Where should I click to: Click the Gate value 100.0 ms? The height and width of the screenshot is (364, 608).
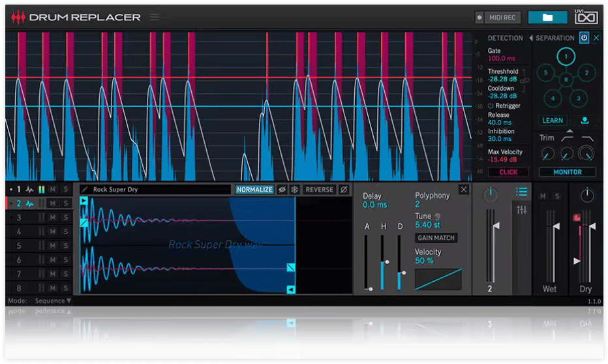click(x=502, y=59)
